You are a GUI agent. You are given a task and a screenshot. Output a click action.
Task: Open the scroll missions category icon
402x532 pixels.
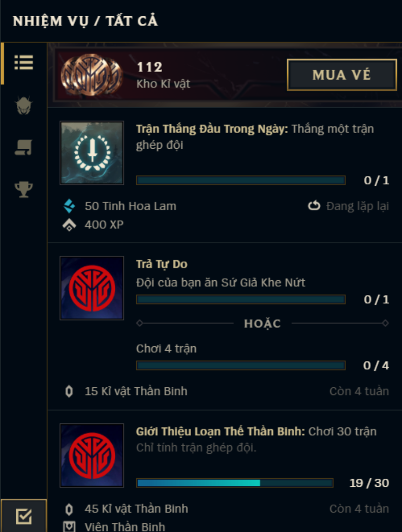coord(23,148)
